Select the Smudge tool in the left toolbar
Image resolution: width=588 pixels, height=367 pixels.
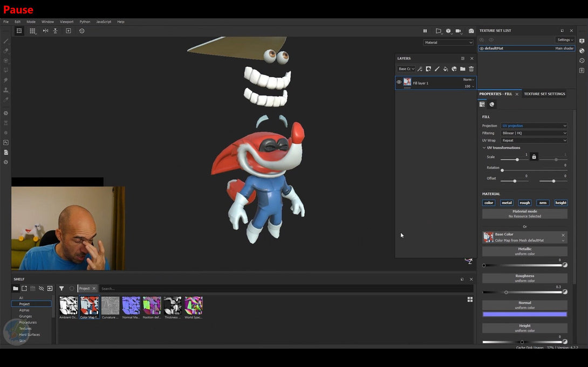(x=5, y=80)
